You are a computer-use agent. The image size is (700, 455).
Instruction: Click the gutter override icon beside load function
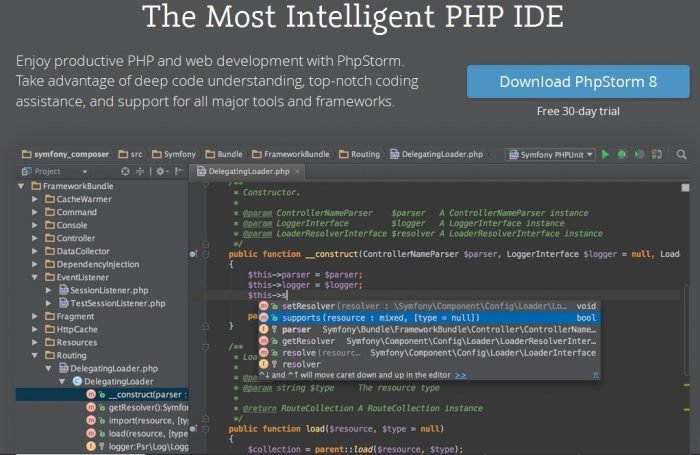tap(193, 429)
